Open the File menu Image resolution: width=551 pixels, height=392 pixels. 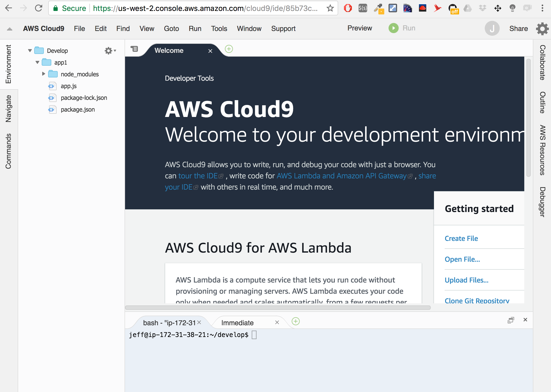click(x=79, y=29)
